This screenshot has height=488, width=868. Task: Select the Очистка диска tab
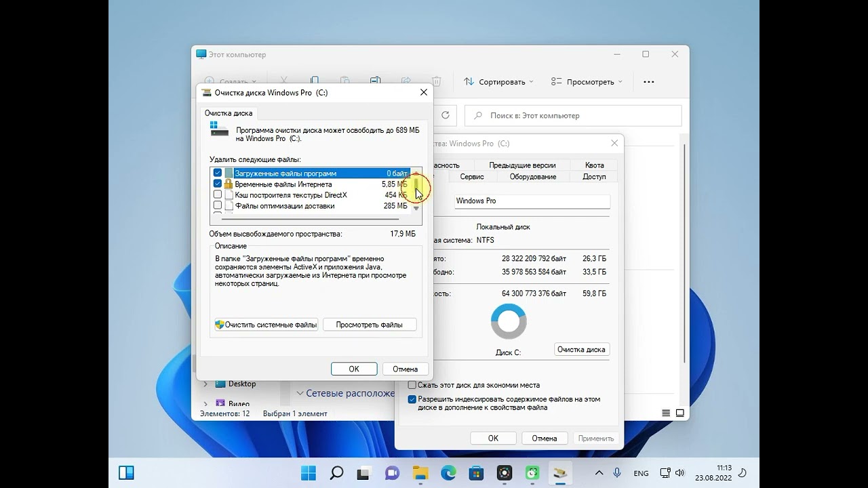(x=229, y=113)
